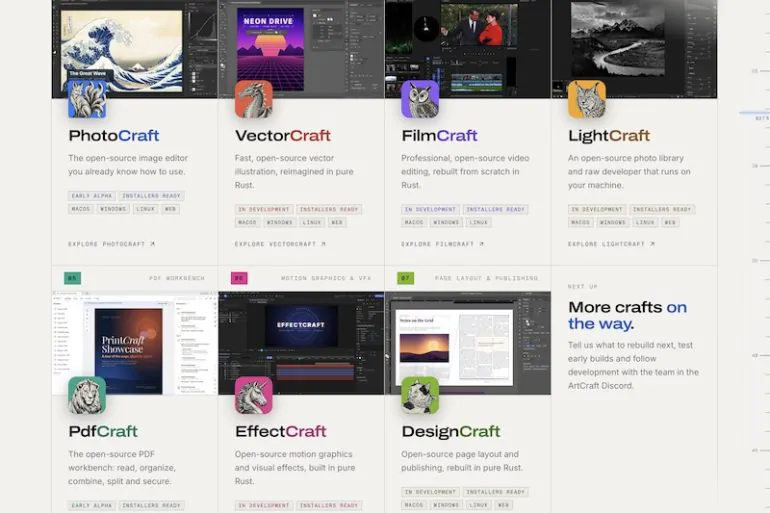Click Installers Ready tag under DesignCraft

click(495, 492)
